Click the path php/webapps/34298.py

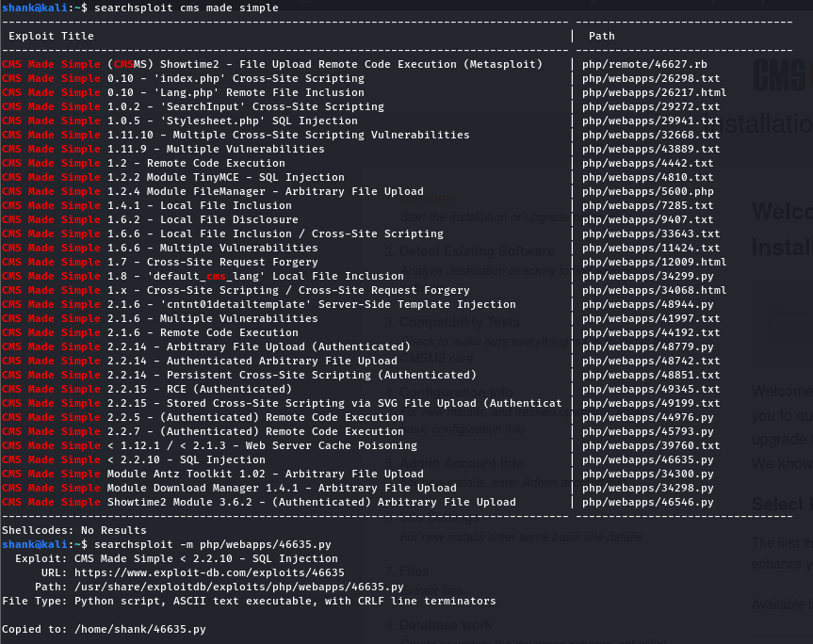tap(647, 488)
